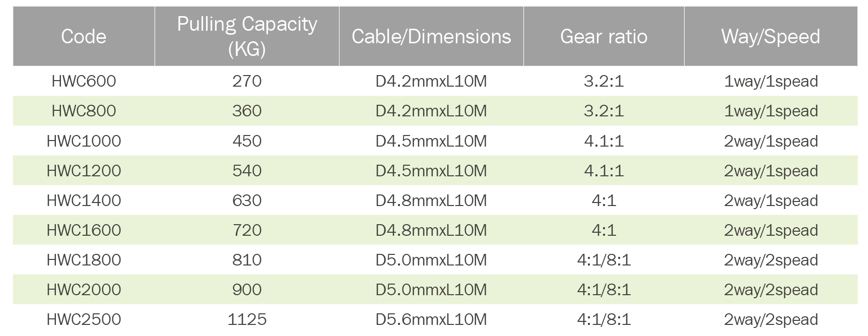This screenshot has width=868, height=336.
Task: Click the 540 pulling capacity value
Action: point(247,170)
